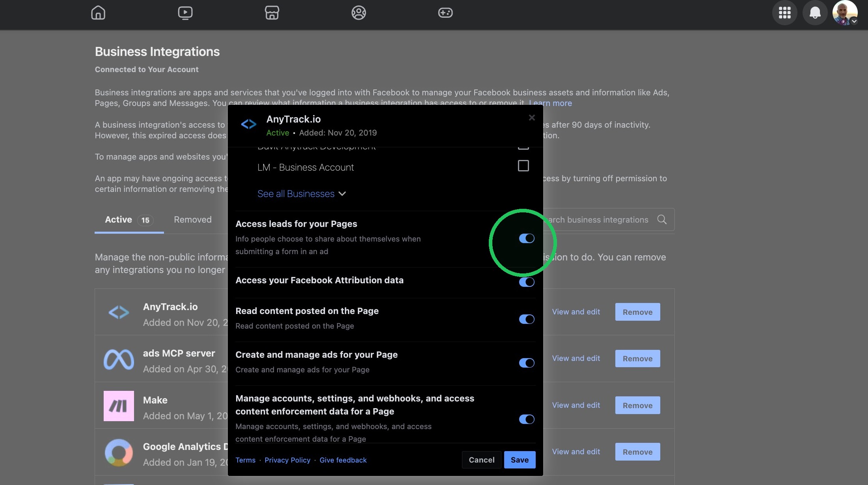Click the LM - Business Account label
Image resolution: width=868 pixels, height=485 pixels.
coord(305,167)
